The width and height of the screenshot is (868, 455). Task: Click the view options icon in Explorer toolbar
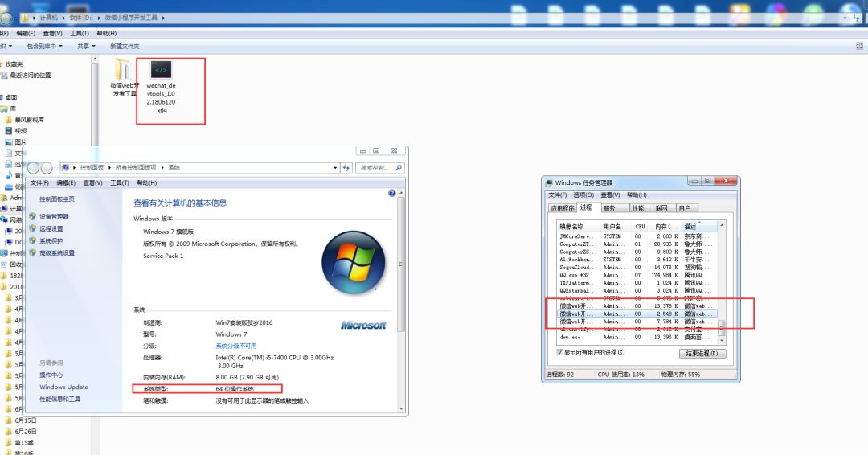click(x=859, y=47)
